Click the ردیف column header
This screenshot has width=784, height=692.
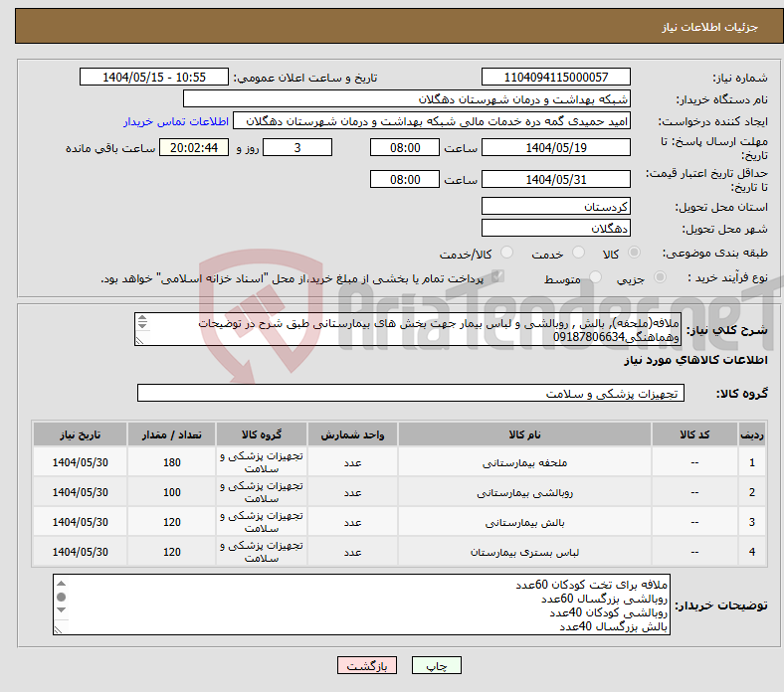click(x=752, y=434)
